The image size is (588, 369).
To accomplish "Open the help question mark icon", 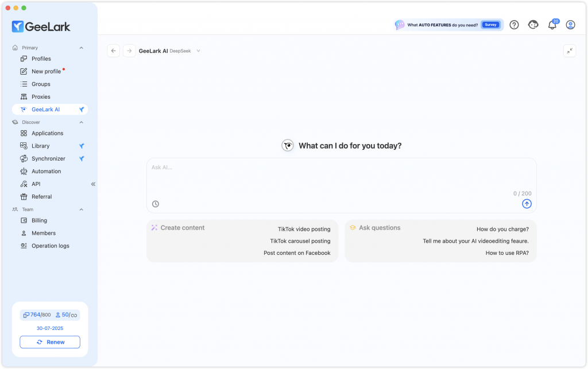I will click(x=514, y=25).
